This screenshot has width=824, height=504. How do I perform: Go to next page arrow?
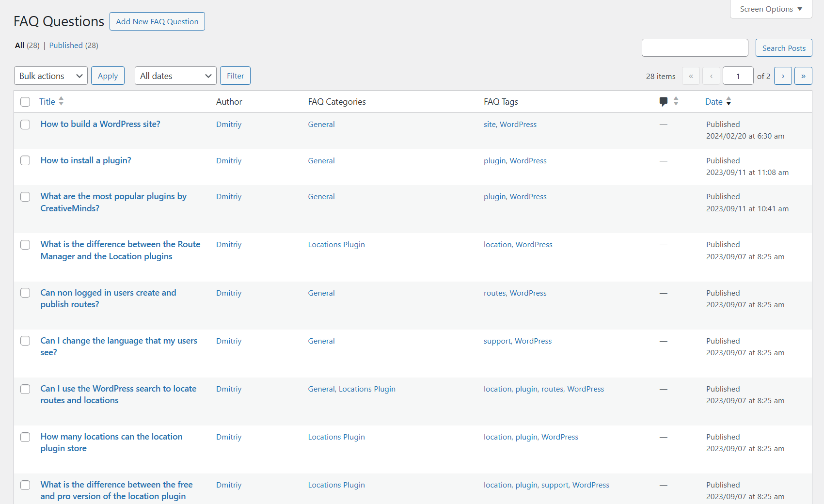(x=783, y=76)
